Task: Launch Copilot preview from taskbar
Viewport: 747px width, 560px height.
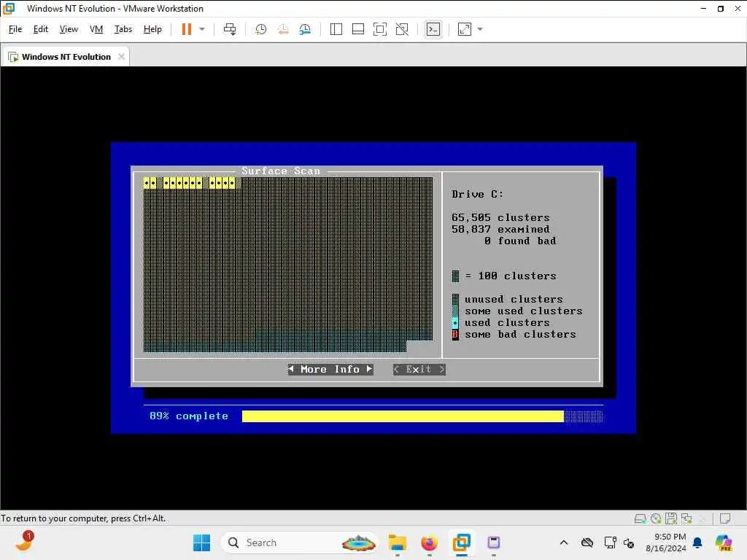Action: click(724, 542)
